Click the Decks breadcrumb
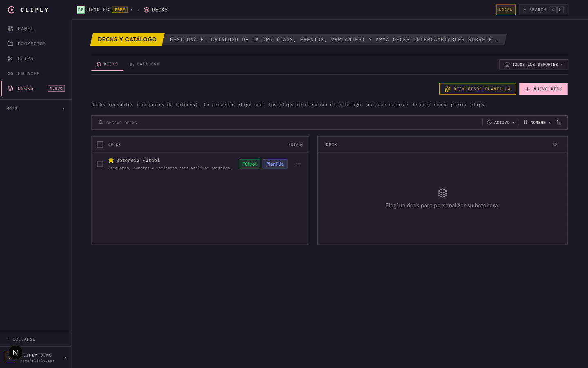Screen dimensions: 588x368 point(156,9)
